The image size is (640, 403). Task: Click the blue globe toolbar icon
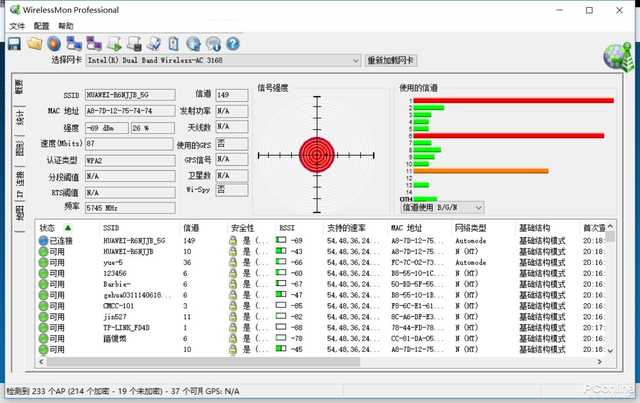[x=193, y=44]
